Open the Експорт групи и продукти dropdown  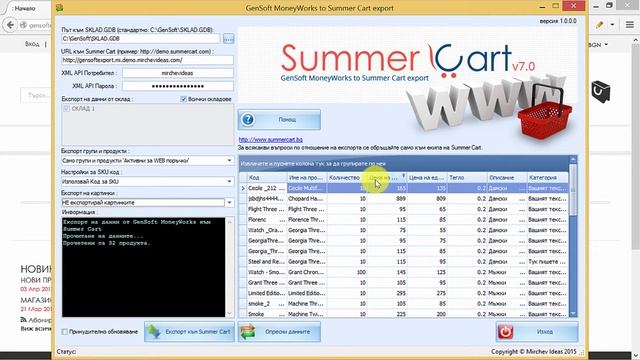click(229, 160)
